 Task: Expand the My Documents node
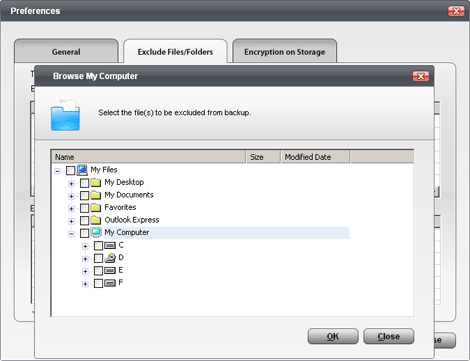coord(71,196)
